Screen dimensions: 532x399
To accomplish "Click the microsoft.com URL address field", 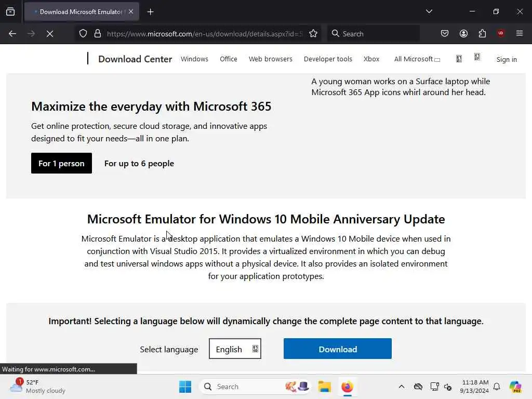I will (205, 34).
